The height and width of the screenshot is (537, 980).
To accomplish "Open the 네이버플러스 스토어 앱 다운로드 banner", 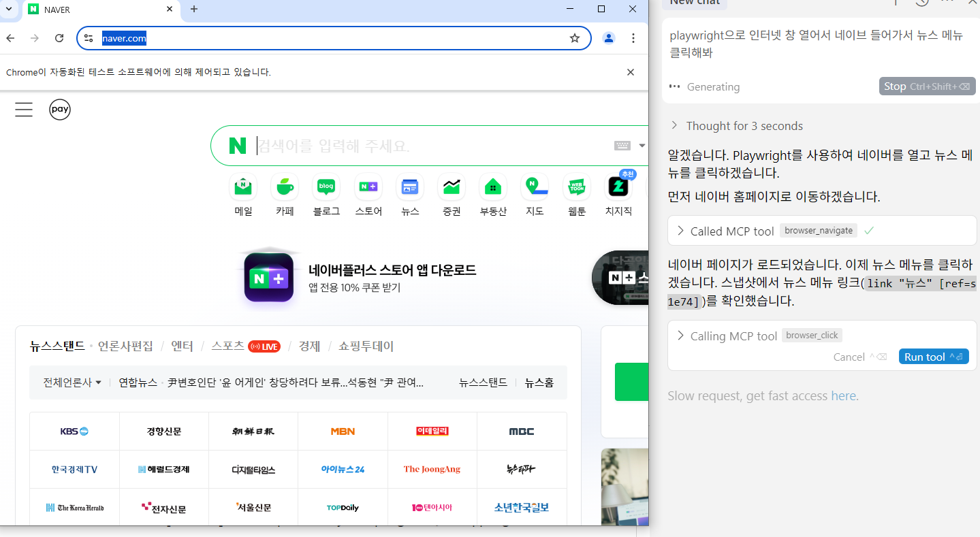I will tap(392, 270).
